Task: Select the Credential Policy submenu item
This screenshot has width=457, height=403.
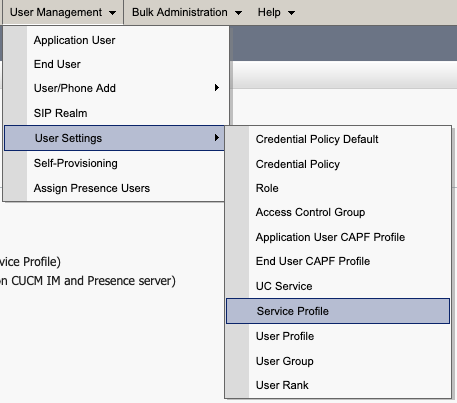Action: pos(338,164)
